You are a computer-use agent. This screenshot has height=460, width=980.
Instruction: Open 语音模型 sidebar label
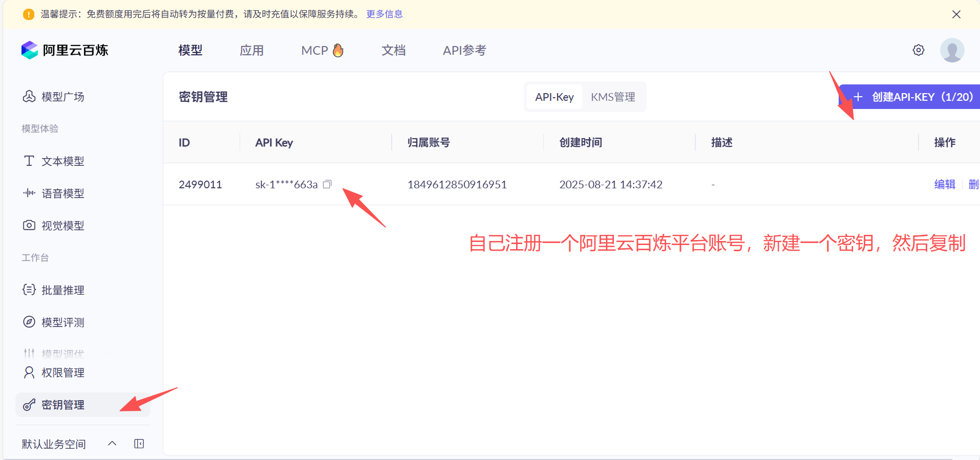[63, 193]
